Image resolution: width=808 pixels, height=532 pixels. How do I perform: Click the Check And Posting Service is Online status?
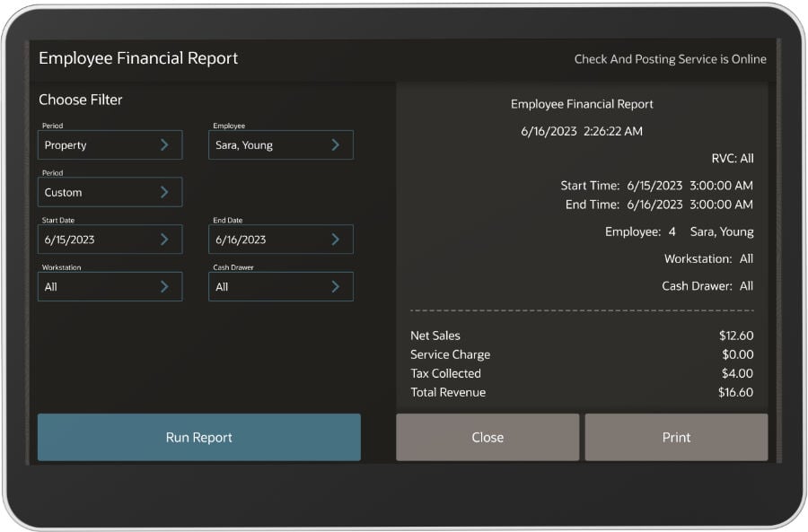click(x=671, y=59)
